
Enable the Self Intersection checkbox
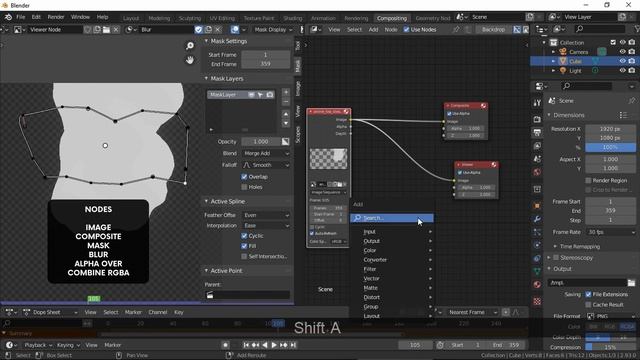pyautogui.click(x=244, y=256)
